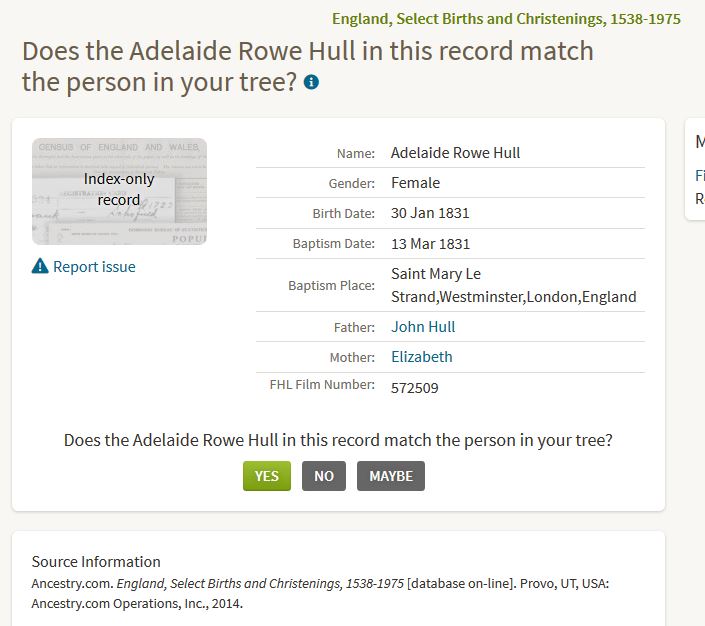Click the gender value Female
This screenshot has height=626, width=705.
click(415, 183)
